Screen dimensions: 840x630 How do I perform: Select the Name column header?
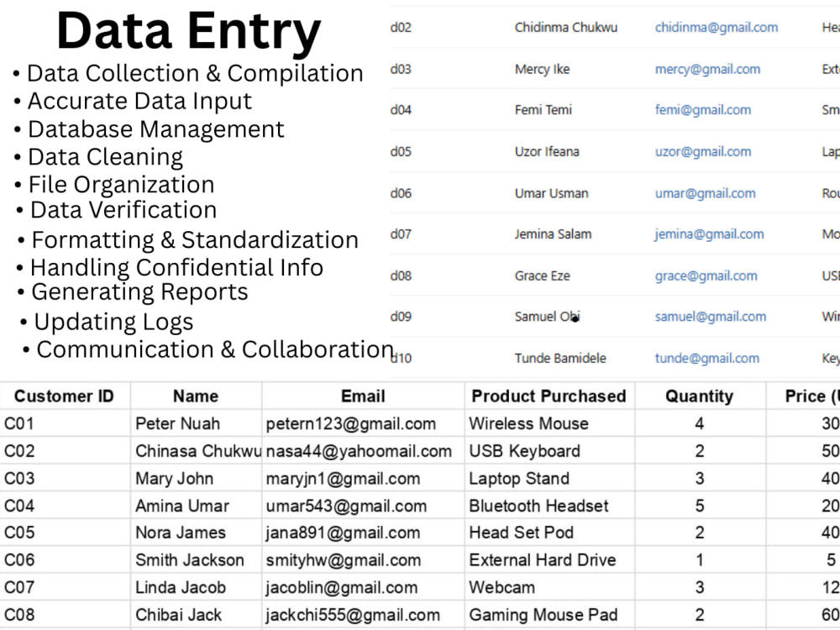point(196,396)
